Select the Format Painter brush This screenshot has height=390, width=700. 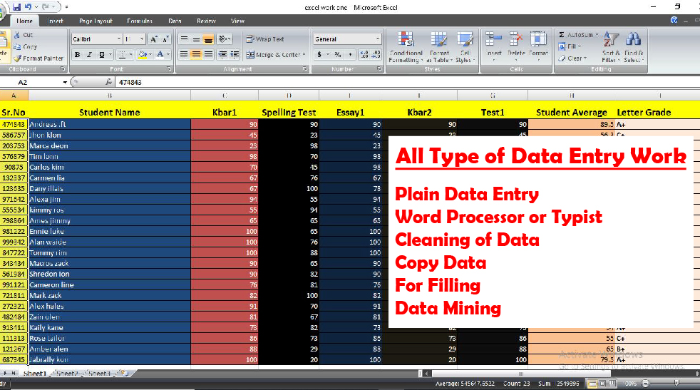(x=38, y=58)
